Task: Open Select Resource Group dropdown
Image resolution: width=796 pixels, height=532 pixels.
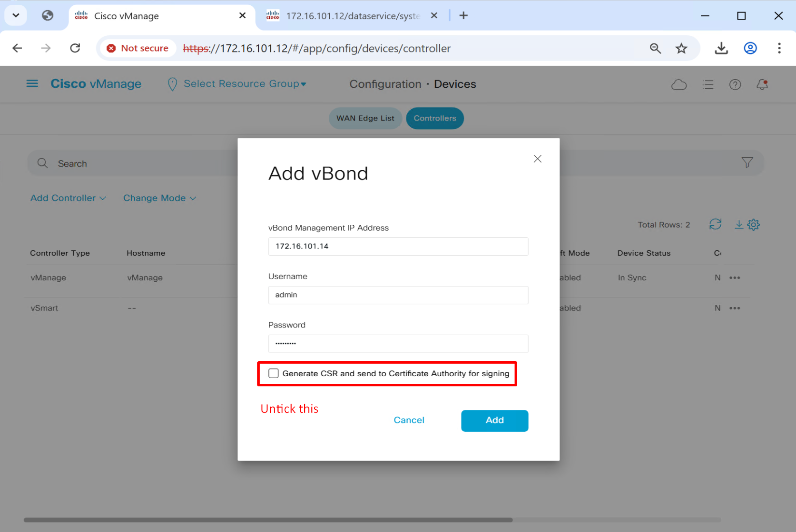Action: click(244, 84)
